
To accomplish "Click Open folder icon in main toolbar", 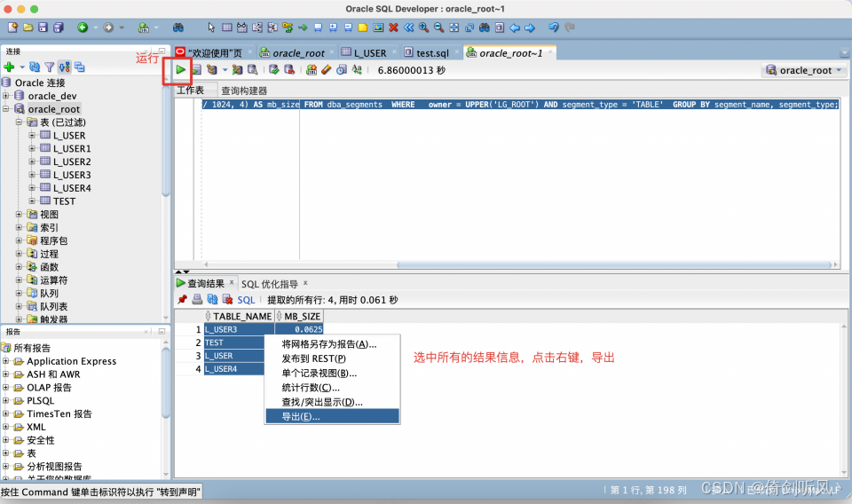I will pyautogui.click(x=28, y=28).
